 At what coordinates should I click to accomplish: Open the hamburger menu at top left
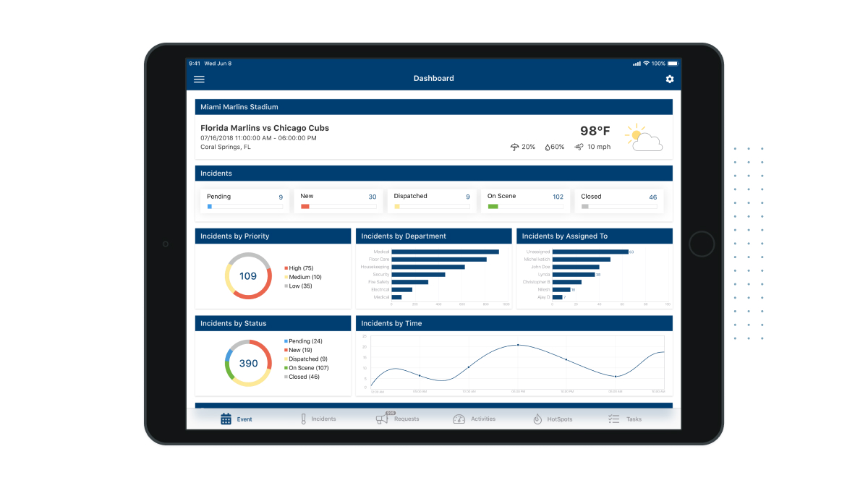(199, 79)
